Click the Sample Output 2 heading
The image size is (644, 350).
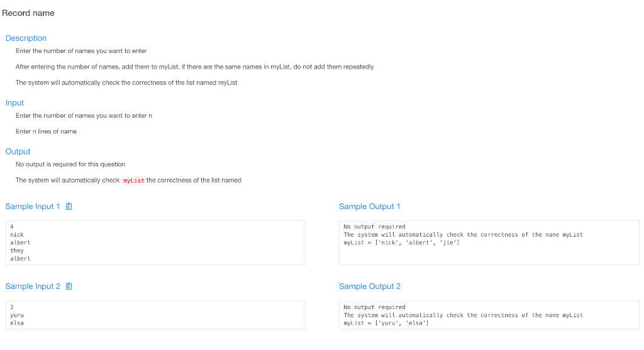(370, 286)
